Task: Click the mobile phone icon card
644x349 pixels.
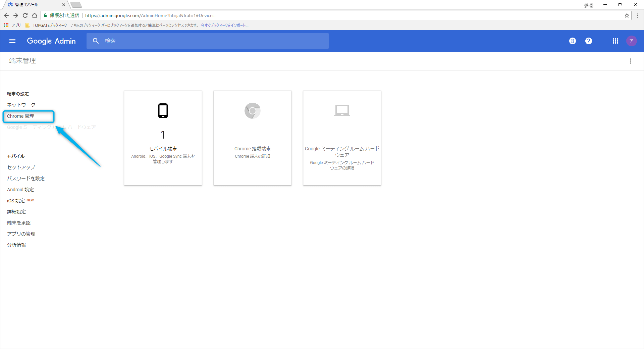Action: coord(163,111)
